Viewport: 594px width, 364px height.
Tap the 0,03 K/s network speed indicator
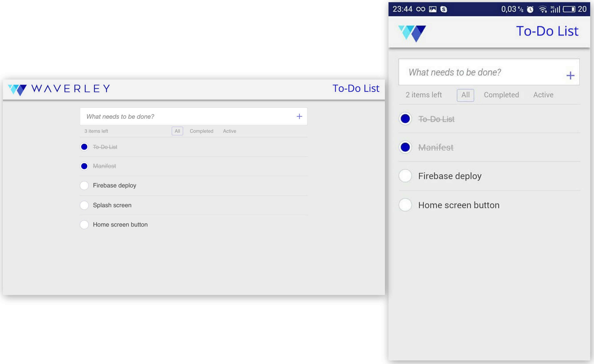point(512,9)
